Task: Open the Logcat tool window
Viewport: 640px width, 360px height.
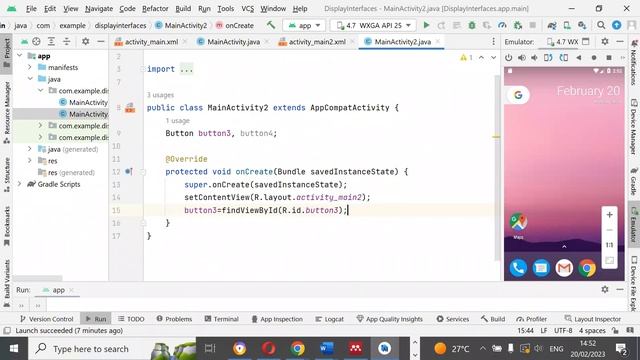Action: tap(329, 319)
